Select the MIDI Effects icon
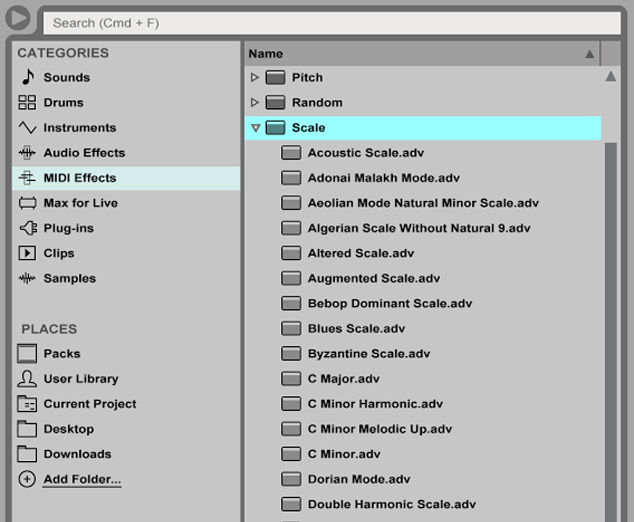This screenshot has height=522, width=634. coord(27,178)
